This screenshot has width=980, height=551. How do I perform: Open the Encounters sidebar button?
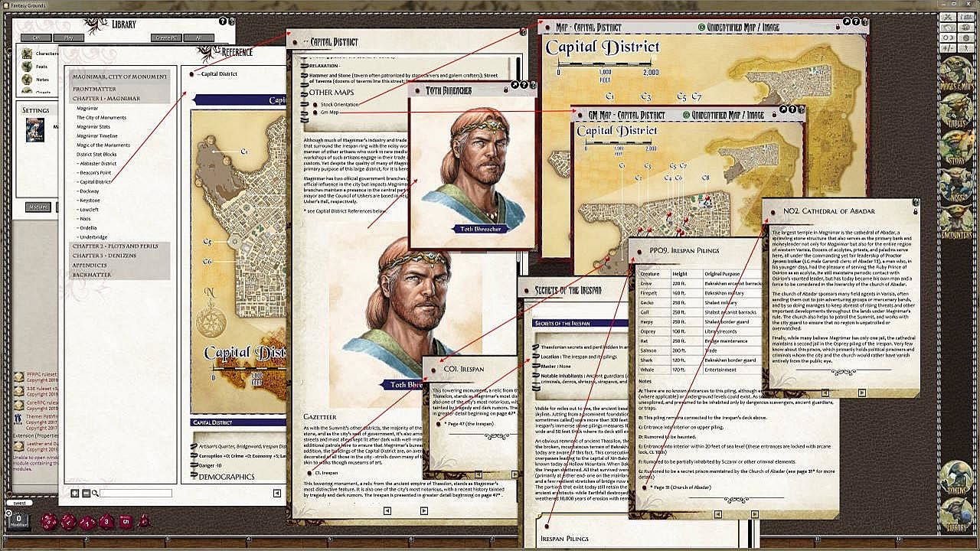(x=957, y=220)
